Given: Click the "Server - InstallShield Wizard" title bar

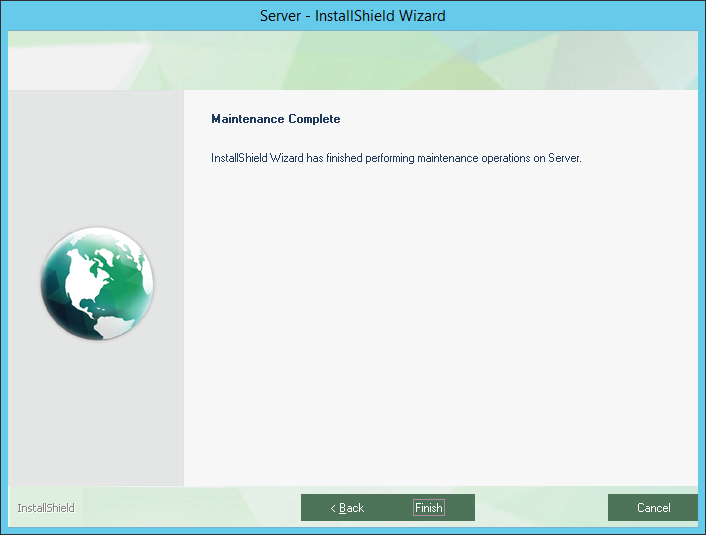Looking at the screenshot, I should coord(353,16).
